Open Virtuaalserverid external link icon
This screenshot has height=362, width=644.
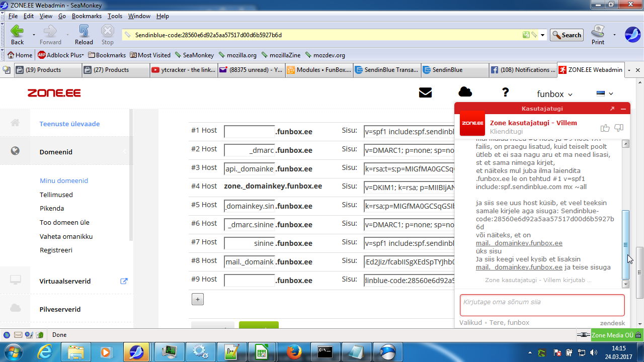tap(124, 281)
